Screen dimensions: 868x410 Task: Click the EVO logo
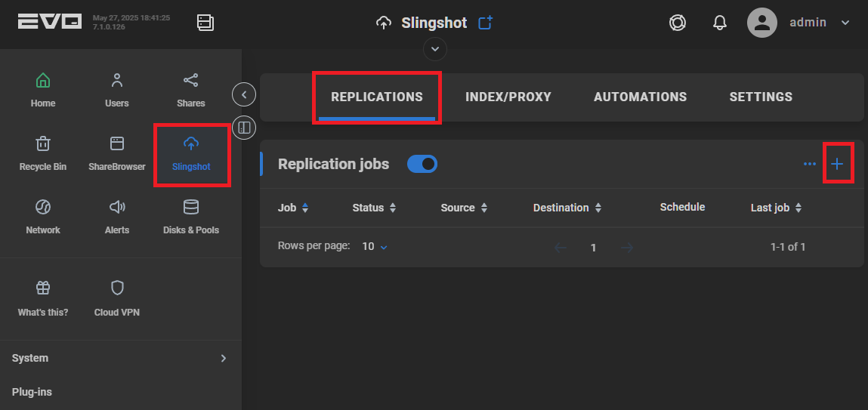(49, 22)
